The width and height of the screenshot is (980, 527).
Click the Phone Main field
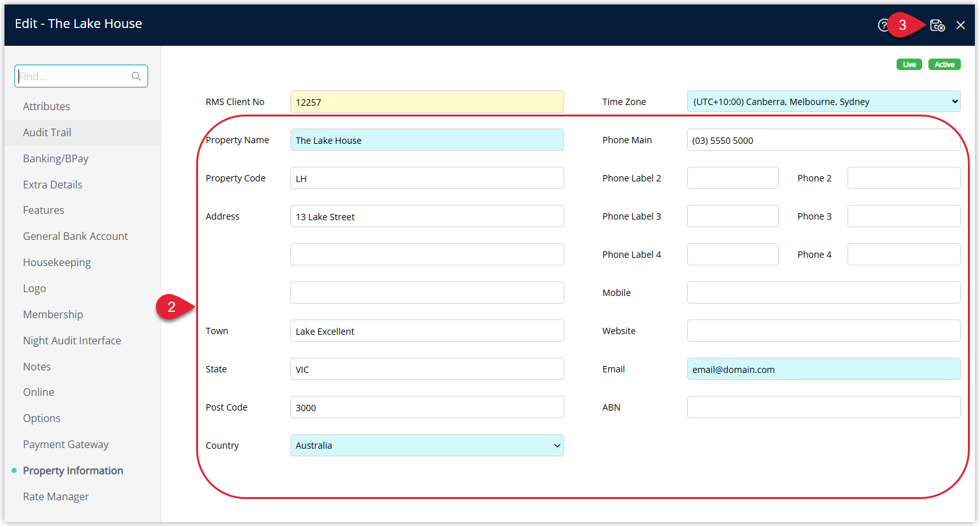pyautogui.click(x=823, y=140)
